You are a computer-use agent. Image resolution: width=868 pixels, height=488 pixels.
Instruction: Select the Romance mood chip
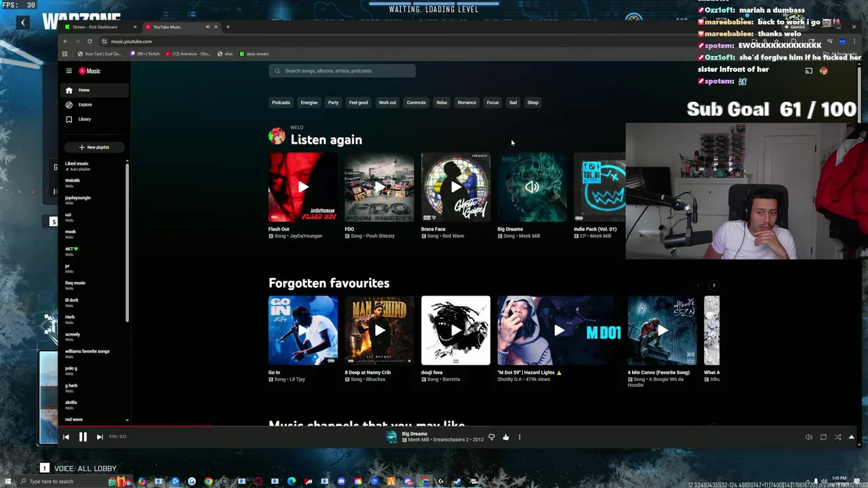tap(467, 102)
